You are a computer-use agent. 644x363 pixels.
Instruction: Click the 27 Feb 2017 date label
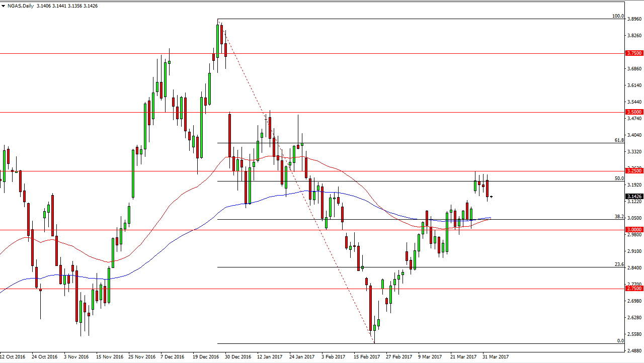[x=399, y=357]
